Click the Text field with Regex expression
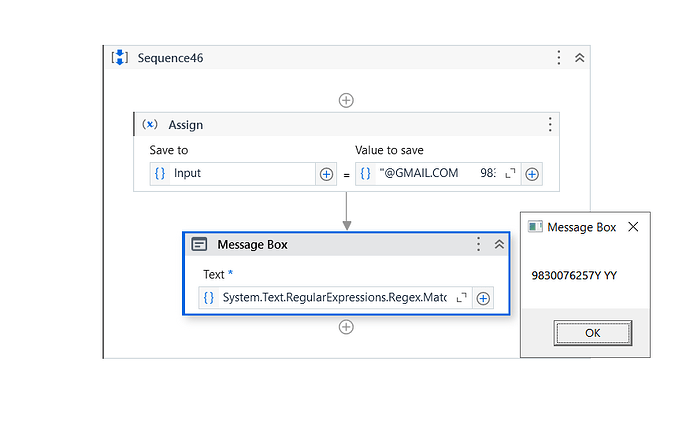Viewport: 690px width, 443px height. (330, 298)
